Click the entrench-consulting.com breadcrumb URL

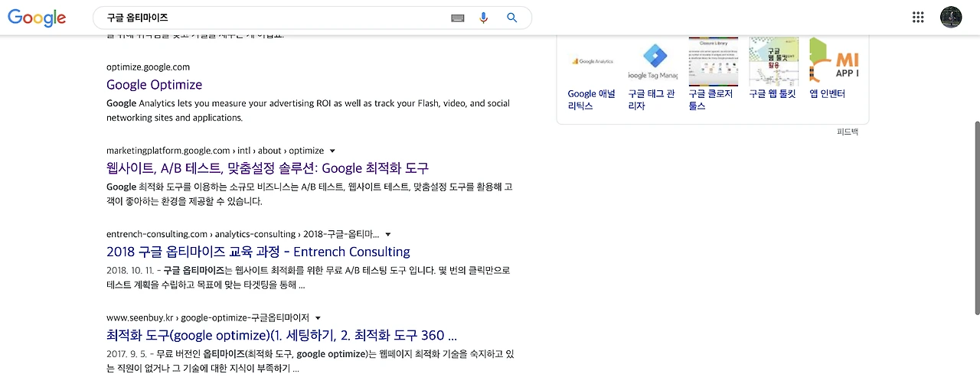coord(243,234)
